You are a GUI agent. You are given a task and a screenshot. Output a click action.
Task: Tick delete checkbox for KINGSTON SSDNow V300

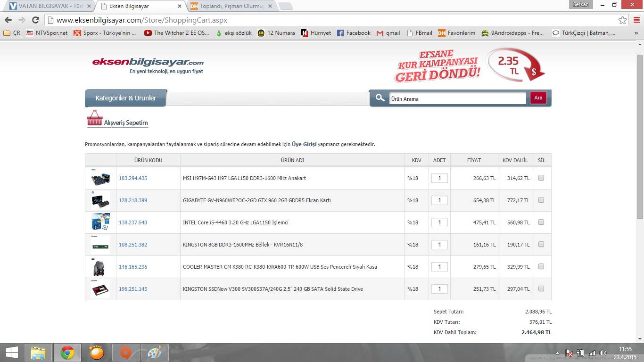tap(541, 289)
